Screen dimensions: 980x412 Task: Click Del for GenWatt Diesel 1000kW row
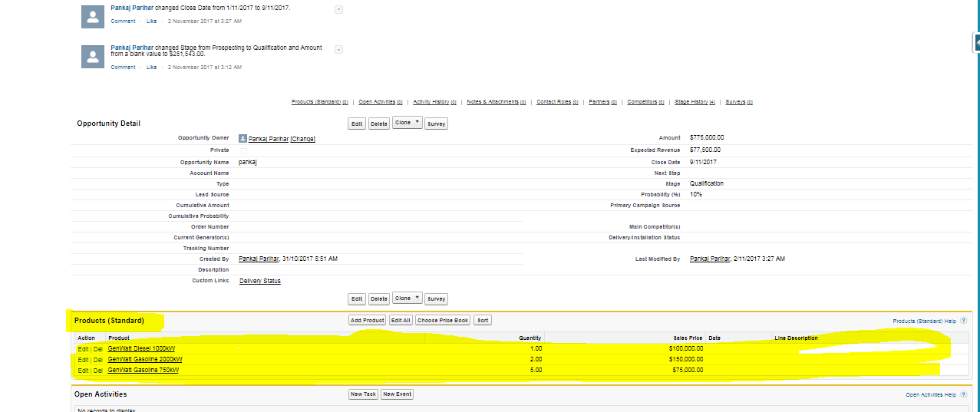point(98,348)
